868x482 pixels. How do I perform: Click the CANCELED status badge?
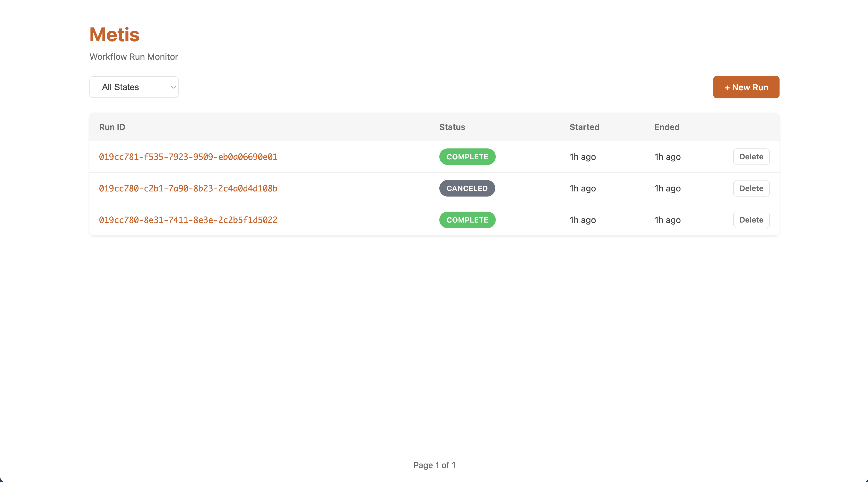(x=467, y=189)
